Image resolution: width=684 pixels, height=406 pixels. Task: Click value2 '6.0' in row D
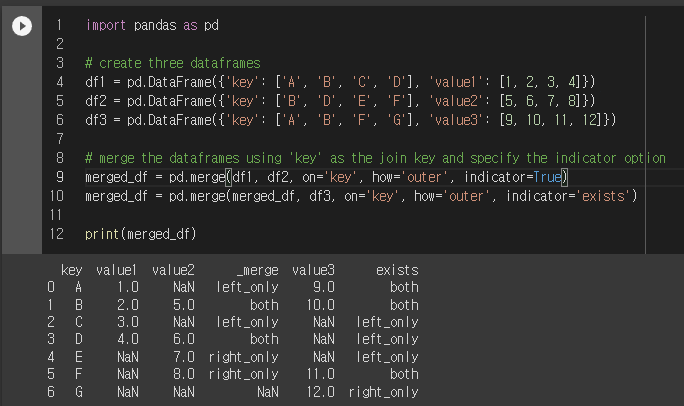pos(184,339)
